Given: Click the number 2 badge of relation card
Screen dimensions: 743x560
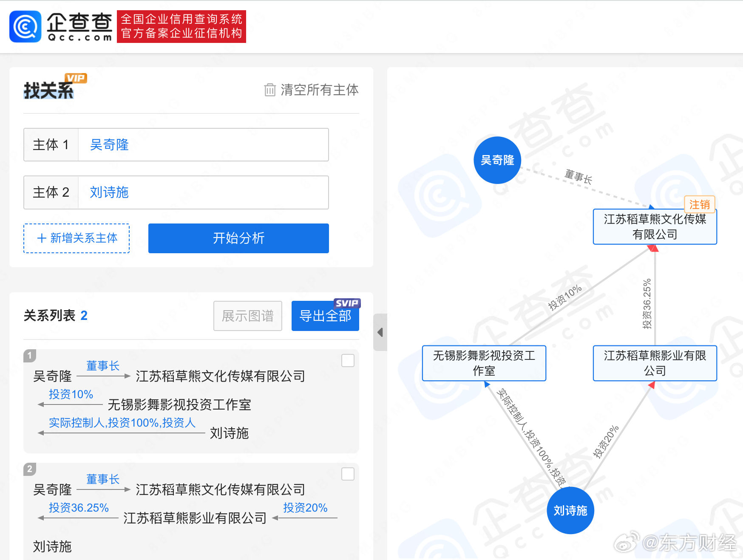Looking at the screenshot, I should pos(30,469).
